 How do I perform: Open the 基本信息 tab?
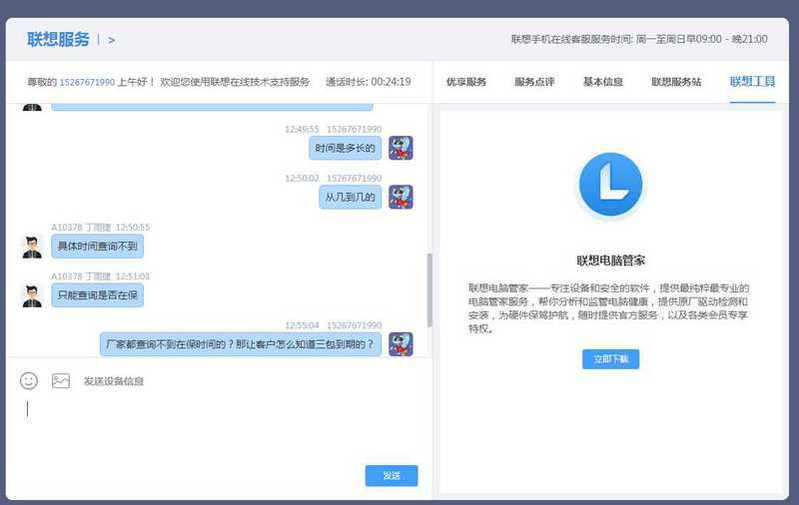tap(603, 82)
